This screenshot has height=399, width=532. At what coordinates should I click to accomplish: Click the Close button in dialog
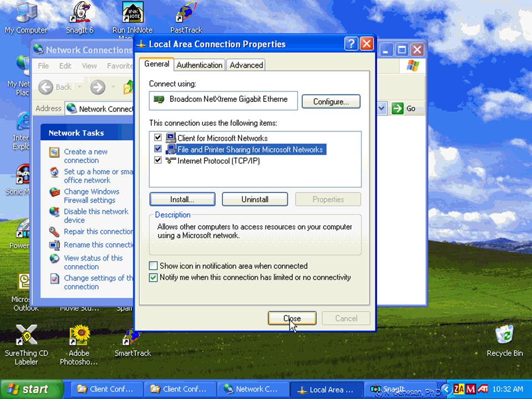(292, 318)
